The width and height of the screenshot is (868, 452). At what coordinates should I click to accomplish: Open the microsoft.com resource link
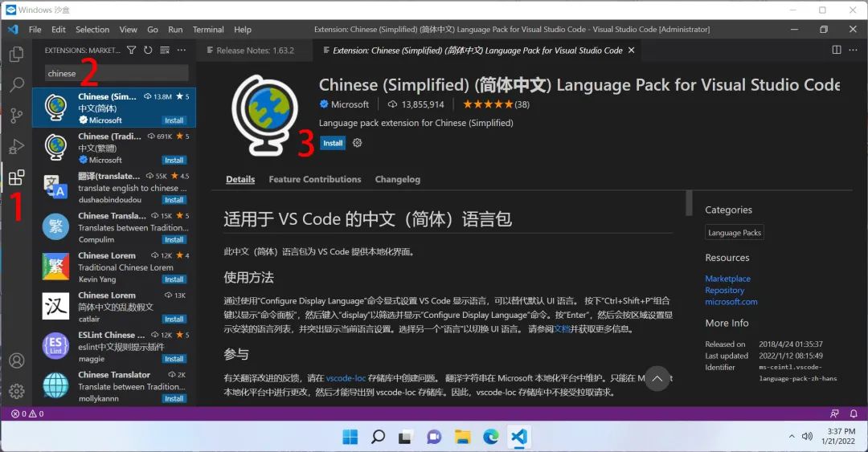click(x=731, y=302)
